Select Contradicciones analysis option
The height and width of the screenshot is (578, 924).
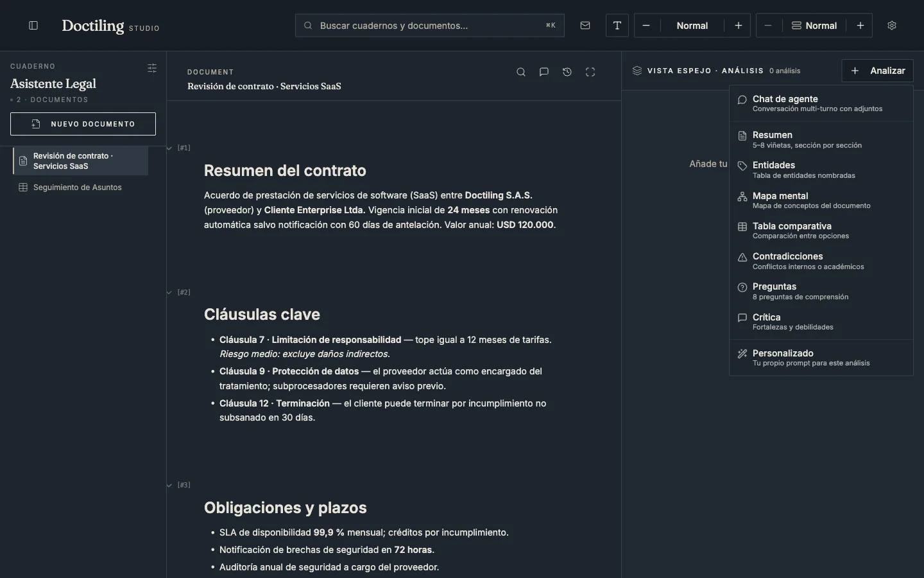click(x=821, y=261)
